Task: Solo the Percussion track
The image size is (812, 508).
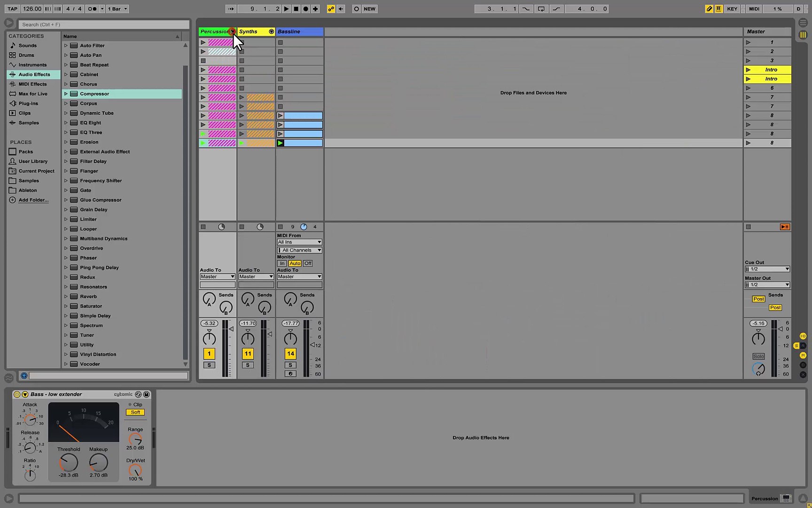Action: tap(209, 365)
